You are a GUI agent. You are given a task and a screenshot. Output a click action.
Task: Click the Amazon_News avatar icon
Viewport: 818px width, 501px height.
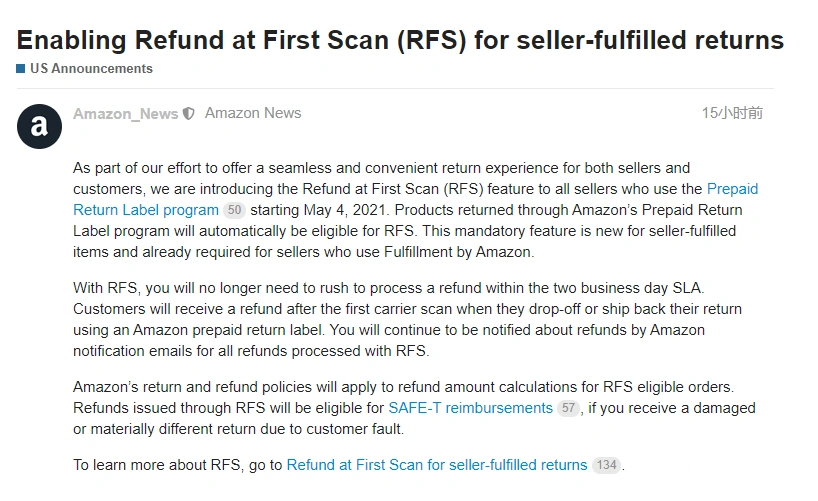[x=39, y=126]
